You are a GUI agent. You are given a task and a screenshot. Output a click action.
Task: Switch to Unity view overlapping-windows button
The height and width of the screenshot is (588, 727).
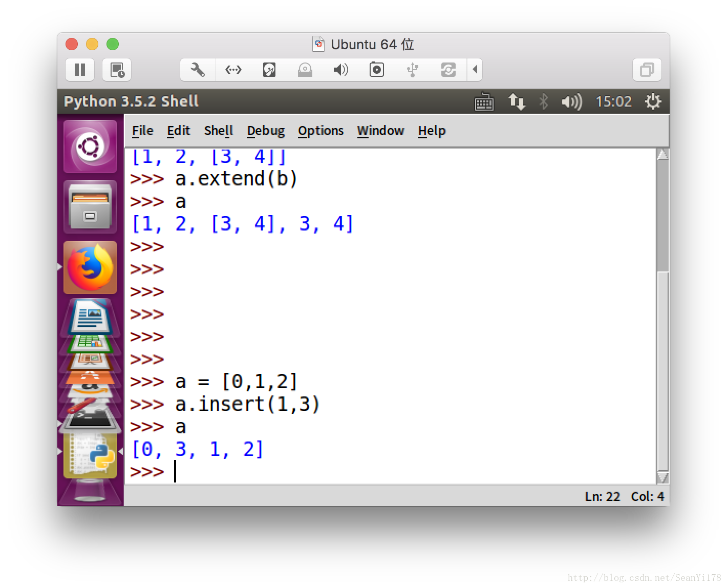click(x=647, y=70)
